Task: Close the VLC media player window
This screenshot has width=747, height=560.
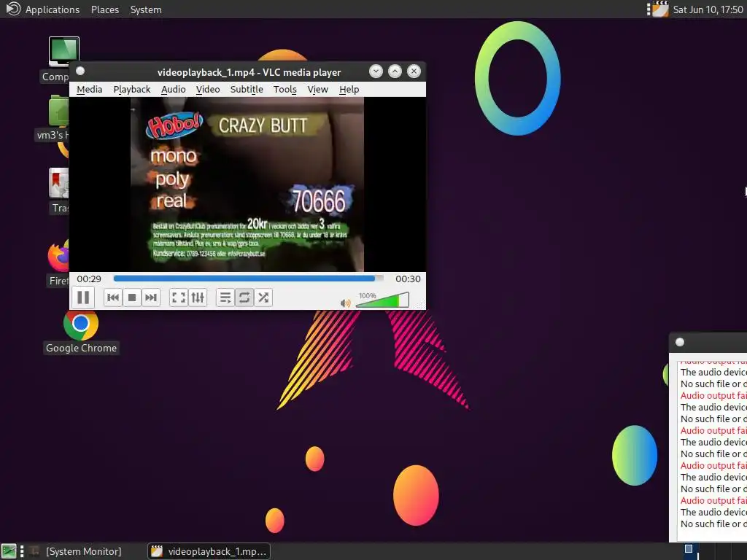Action: click(414, 71)
